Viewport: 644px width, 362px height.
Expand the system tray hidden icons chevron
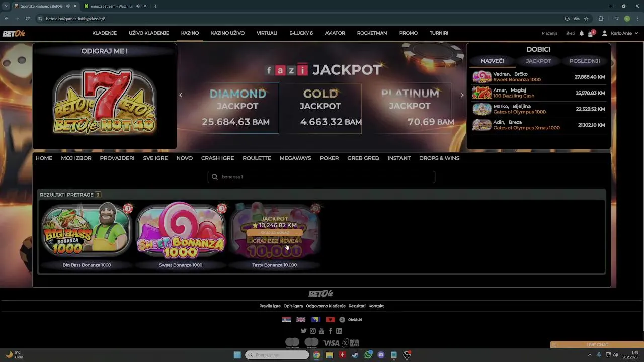pos(590,355)
